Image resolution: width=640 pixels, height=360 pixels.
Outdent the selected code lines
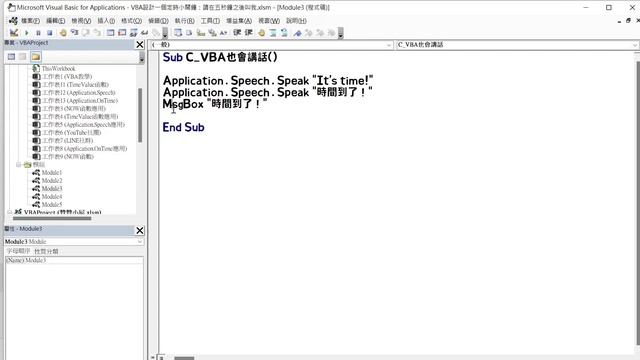(249, 33)
